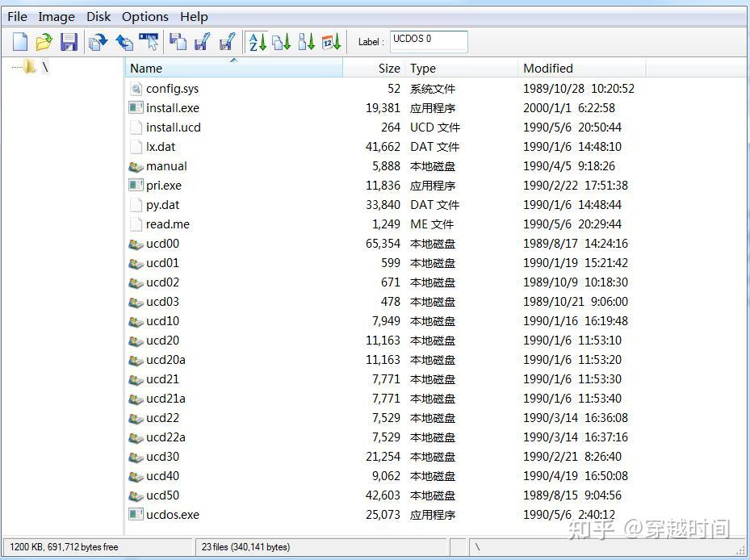
Task: Open the File menu
Action: pos(17,16)
